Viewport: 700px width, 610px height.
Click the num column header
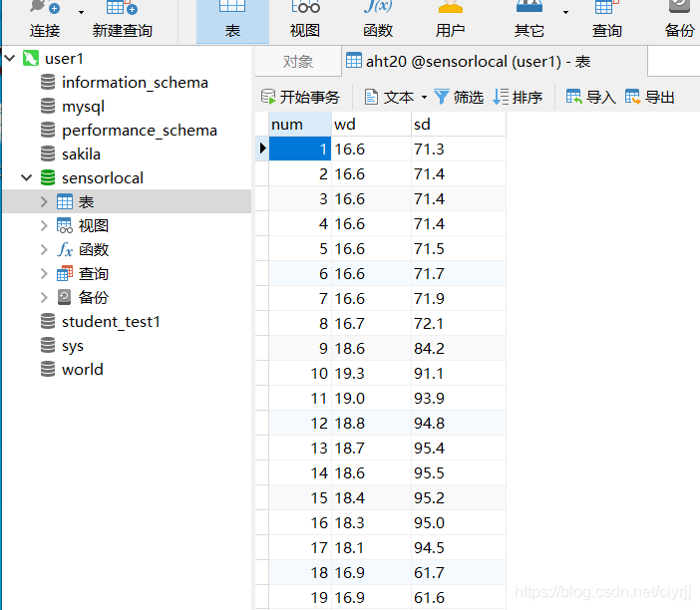point(299,124)
